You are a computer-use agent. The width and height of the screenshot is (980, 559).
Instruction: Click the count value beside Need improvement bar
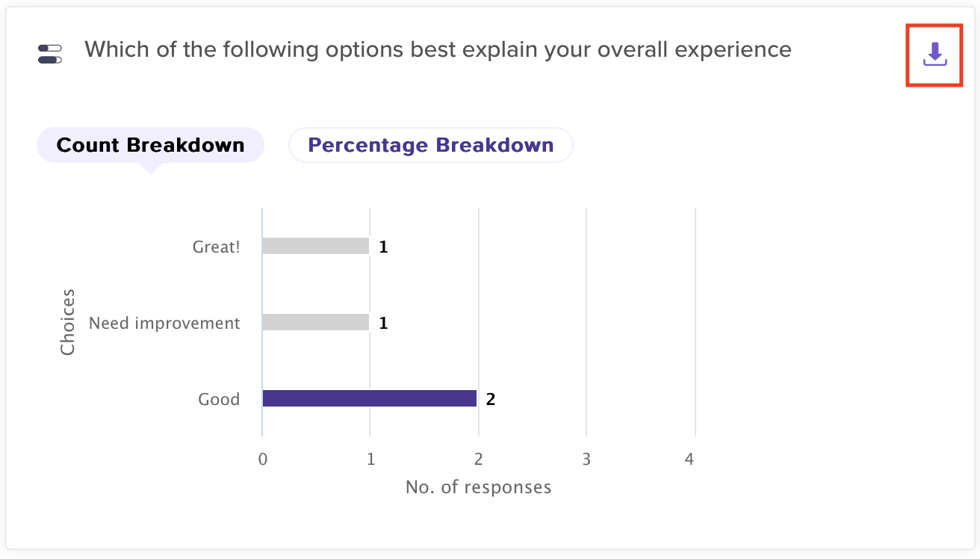point(383,323)
